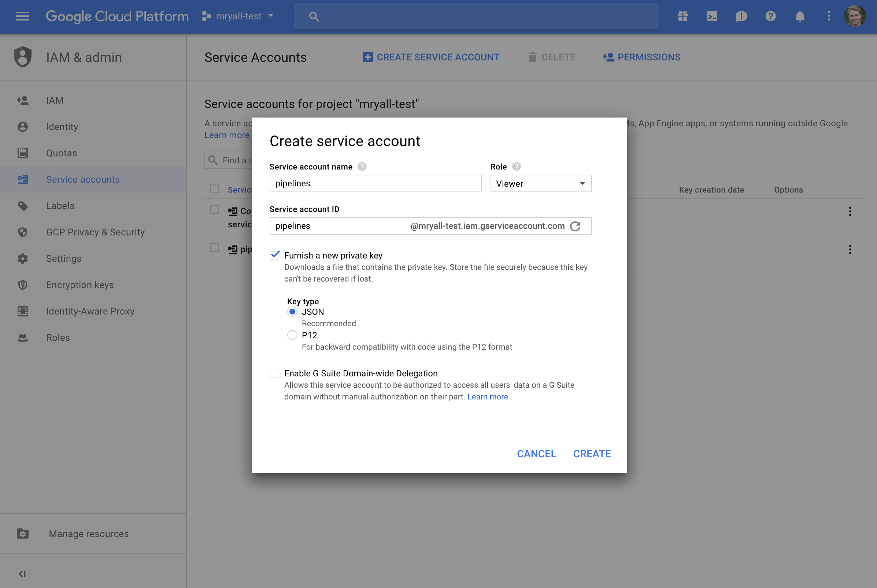
Task: Follow Learn more link about domain-wide delegation
Action: click(x=488, y=397)
